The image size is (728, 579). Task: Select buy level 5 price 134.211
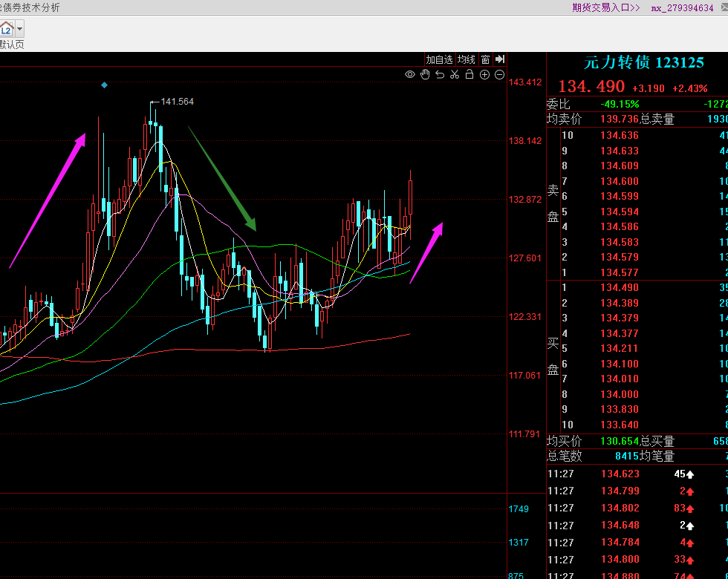click(x=620, y=348)
